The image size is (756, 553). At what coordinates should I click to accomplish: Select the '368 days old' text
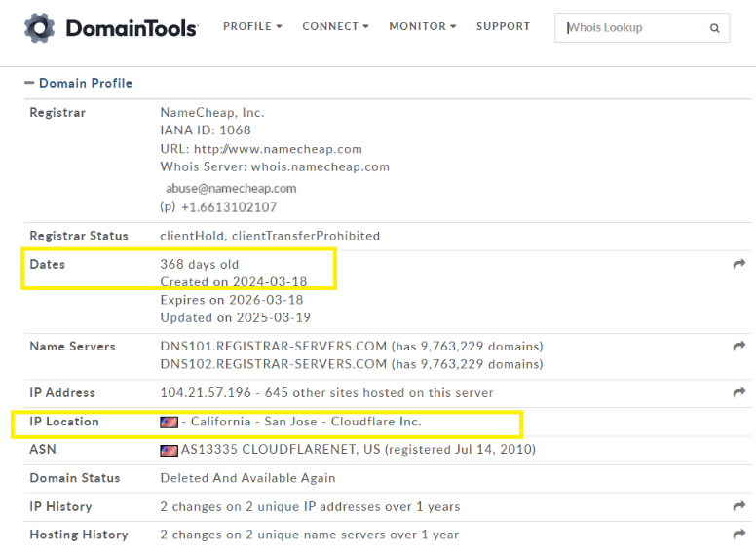[x=199, y=264]
